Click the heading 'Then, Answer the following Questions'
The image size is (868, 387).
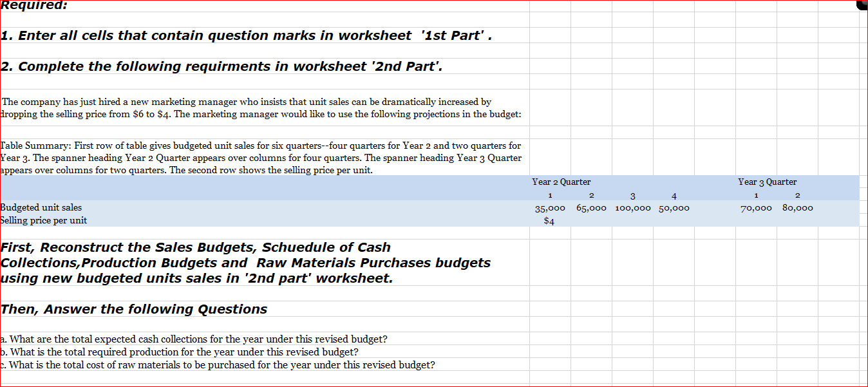pos(134,309)
